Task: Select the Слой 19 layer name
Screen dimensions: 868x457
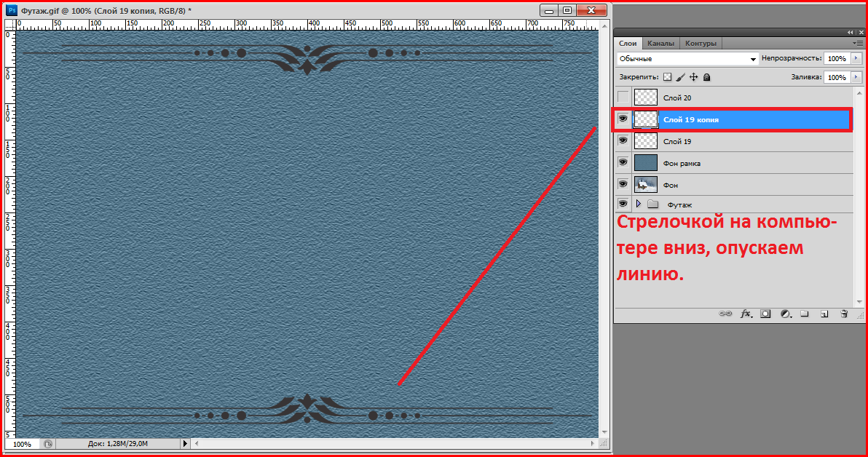Action: 677,142
